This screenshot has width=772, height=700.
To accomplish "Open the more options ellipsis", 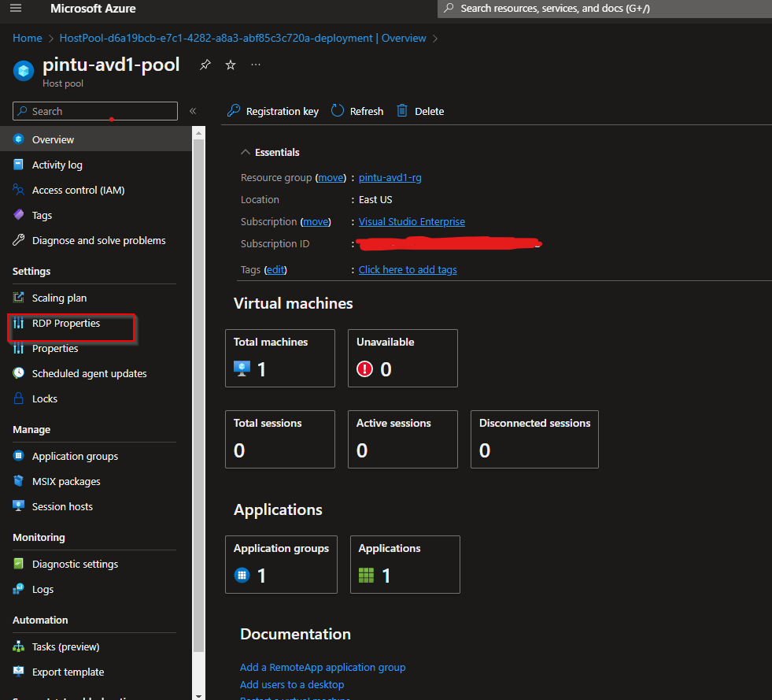I will [x=256, y=65].
